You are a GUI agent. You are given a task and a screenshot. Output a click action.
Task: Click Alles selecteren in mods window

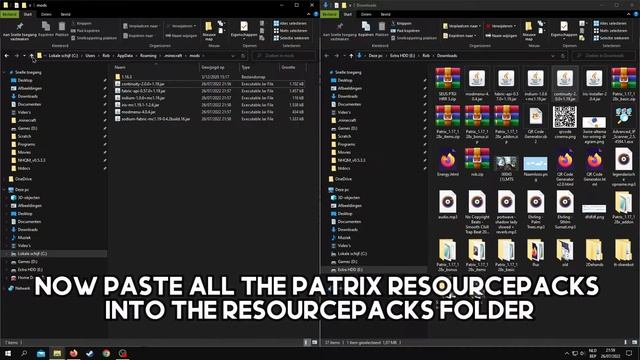pos(291,24)
